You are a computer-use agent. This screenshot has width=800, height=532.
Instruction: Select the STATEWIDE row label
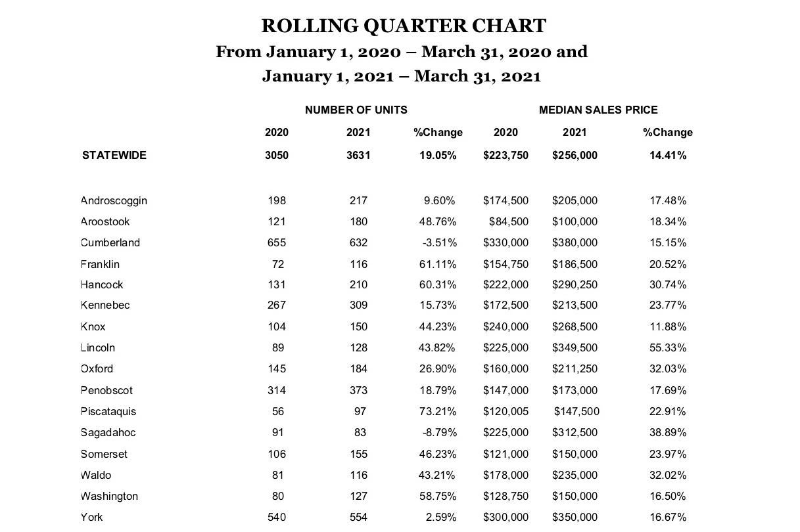(x=114, y=155)
